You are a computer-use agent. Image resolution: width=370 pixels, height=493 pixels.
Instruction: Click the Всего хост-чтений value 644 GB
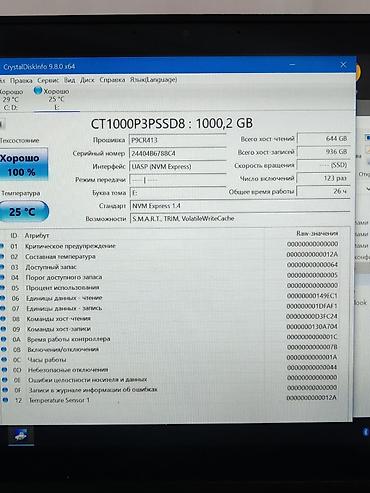[x=324, y=138]
